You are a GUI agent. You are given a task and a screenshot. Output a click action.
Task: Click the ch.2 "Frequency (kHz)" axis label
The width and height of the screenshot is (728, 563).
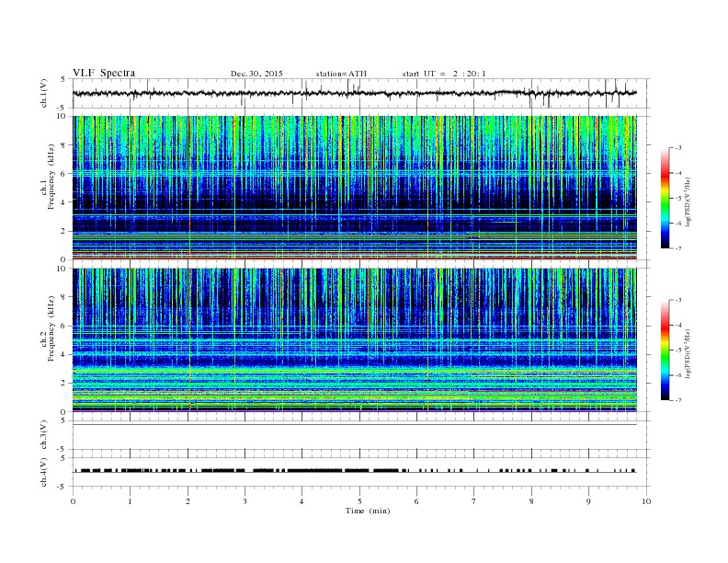coord(51,327)
